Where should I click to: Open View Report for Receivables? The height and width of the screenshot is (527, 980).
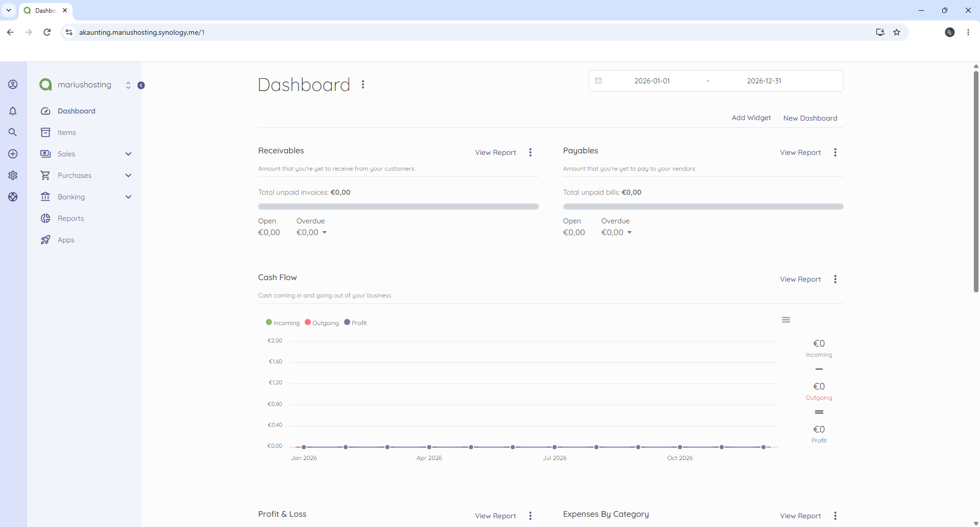coord(495,152)
